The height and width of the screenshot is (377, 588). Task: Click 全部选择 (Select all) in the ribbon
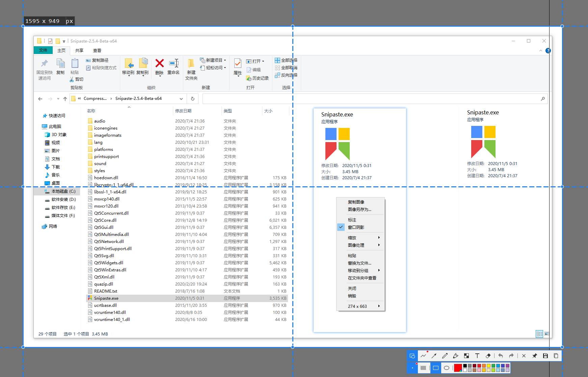pyautogui.click(x=286, y=60)
